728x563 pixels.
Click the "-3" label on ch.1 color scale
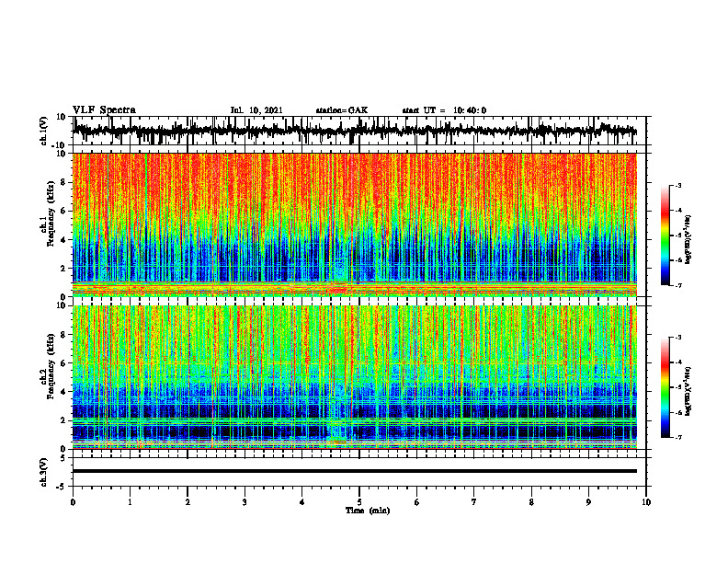tap(678, 185)
